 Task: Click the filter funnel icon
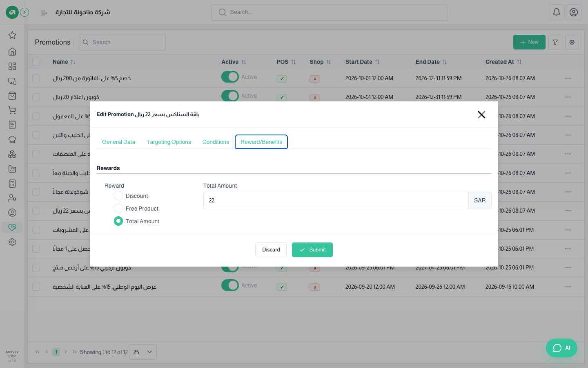[x=555, y=42]
